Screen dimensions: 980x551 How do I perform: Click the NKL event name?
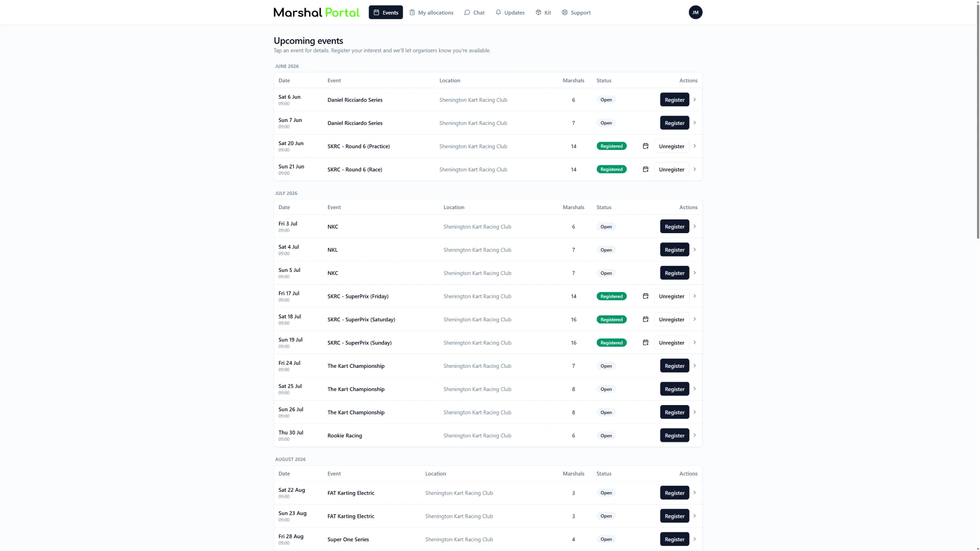[x=332, y=250]
